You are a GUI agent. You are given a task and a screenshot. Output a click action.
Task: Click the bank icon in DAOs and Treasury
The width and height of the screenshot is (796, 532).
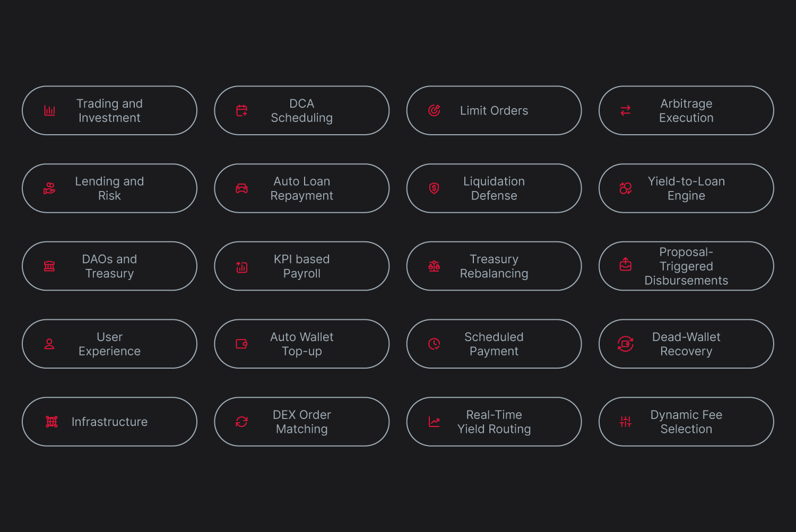coord(49,266)
